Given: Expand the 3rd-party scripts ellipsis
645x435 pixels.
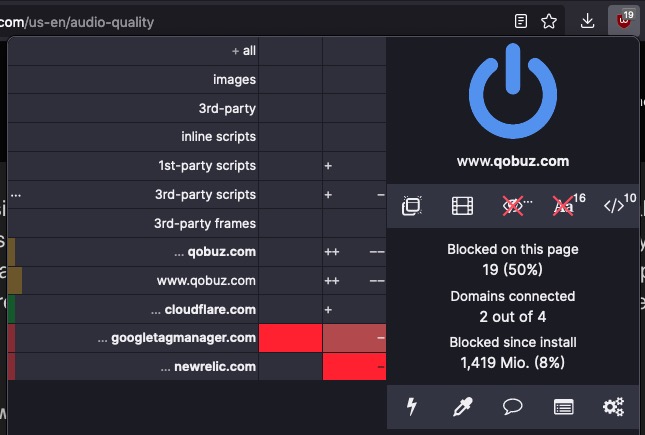Looking at the screenshot, I should [x=16, y=195].
